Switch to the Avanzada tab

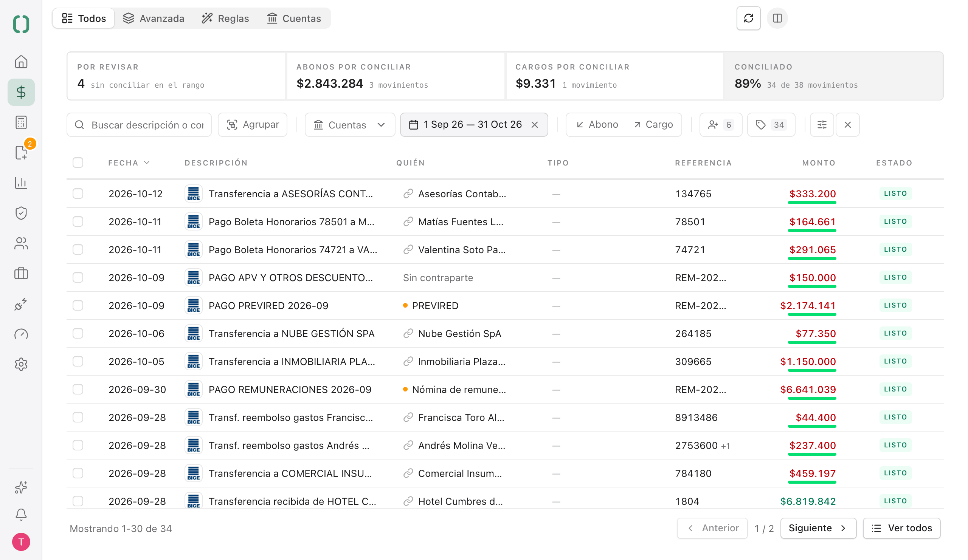click(x=154, y=18)
